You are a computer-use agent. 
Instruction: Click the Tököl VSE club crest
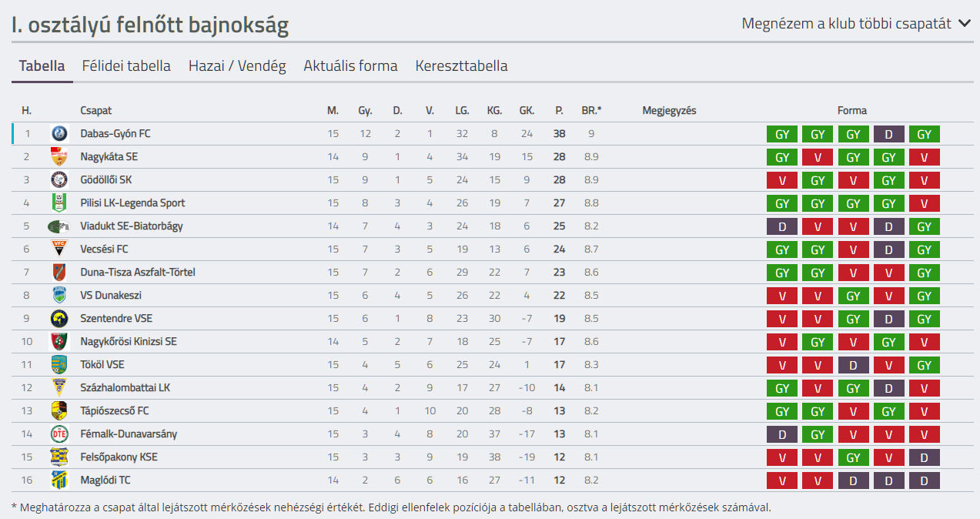tap(59, 364)
